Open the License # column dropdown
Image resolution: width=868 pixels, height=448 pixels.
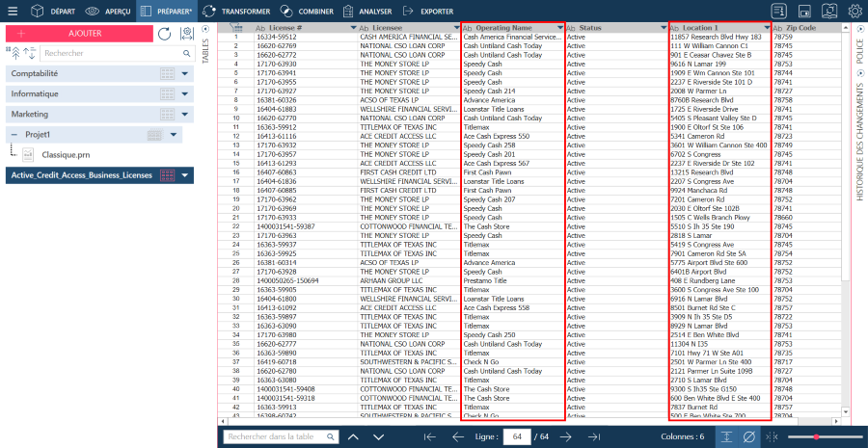click(x=354, y=28)
